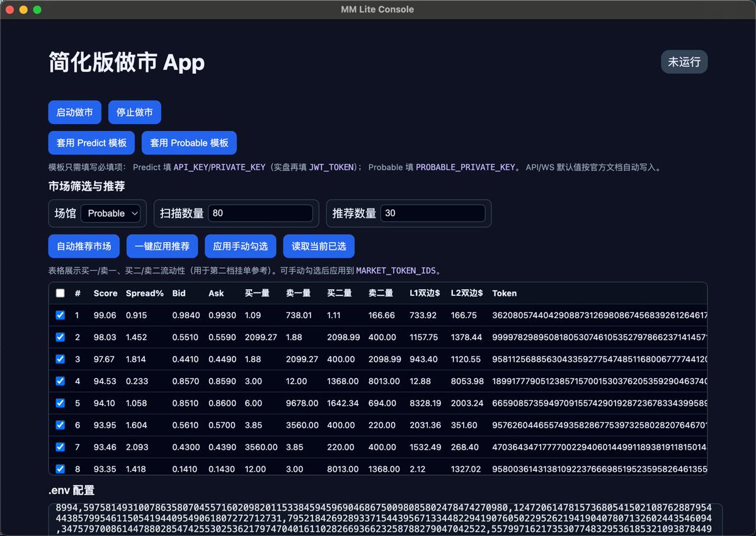This screenshot has height=536, width=756.
Task: Click the bid value 0.1410
Action: coord(186,469)
